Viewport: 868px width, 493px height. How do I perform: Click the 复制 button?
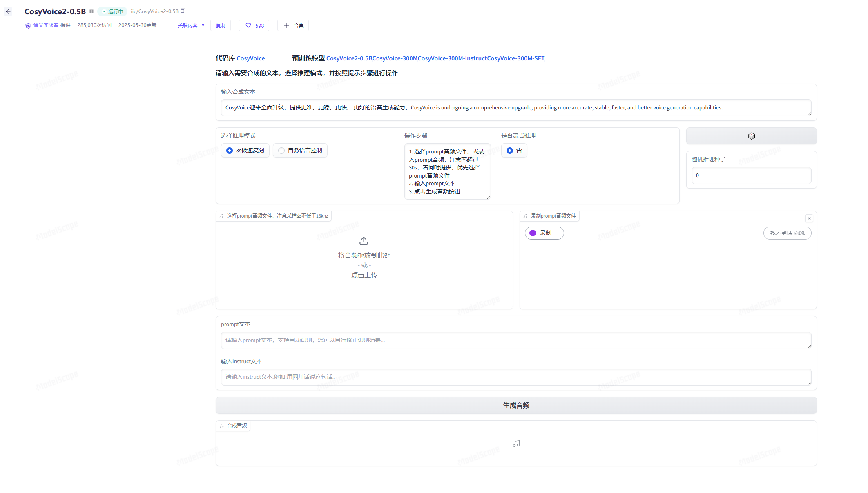pyautogui.click(x=221, y=25)
